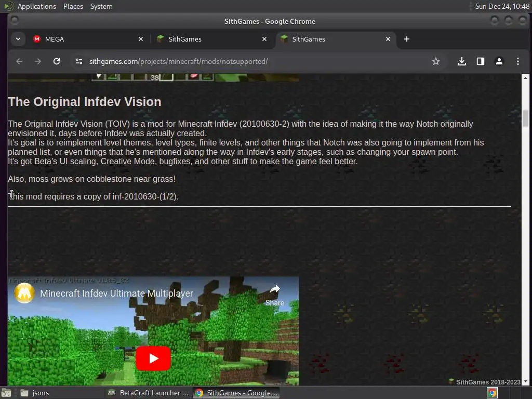
Task: Click the Chrome tray icon at bottom right
Action: (492, 393)
